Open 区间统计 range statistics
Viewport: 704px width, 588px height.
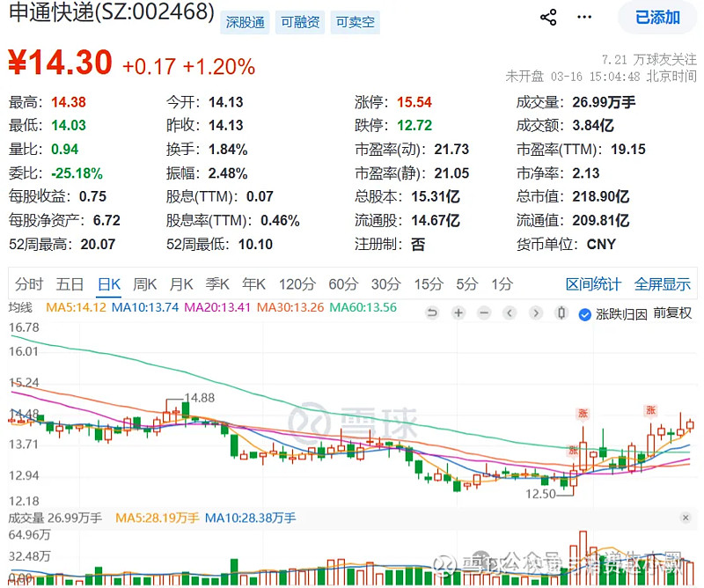click(x=593, y=284)
